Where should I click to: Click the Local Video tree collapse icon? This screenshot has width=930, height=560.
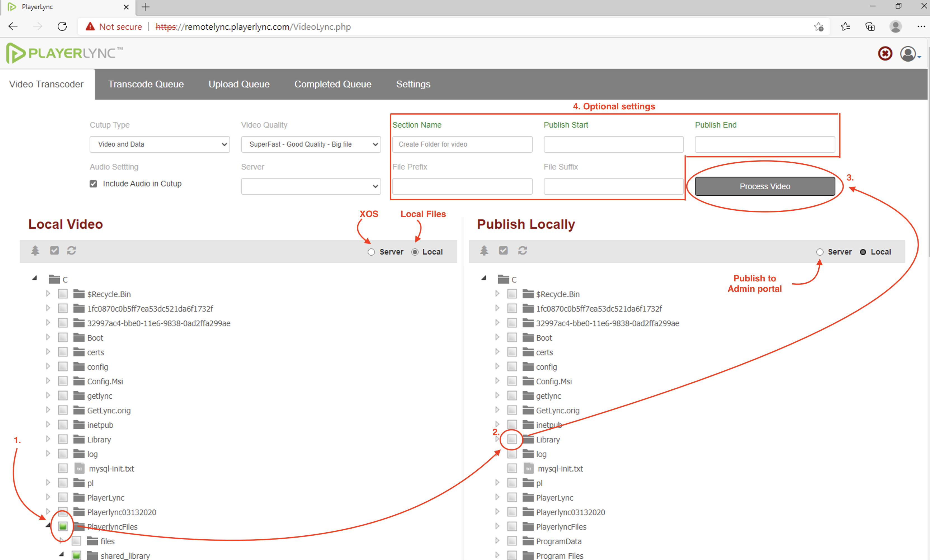tap(35, 251)
